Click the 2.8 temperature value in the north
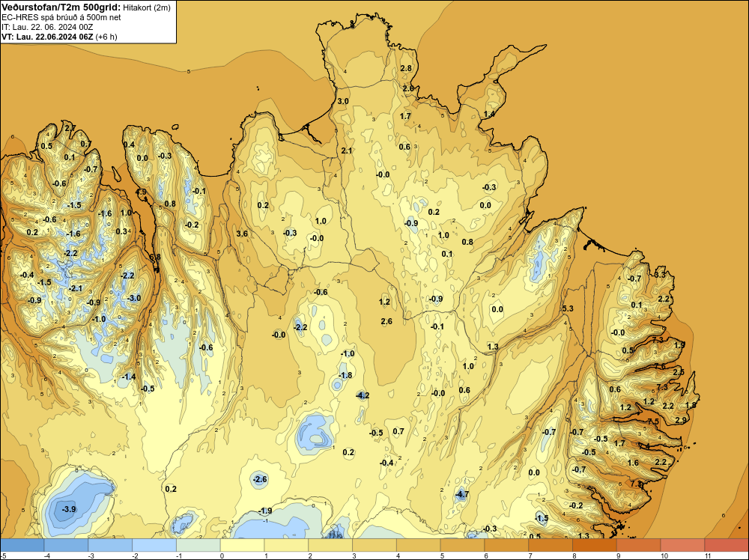749x560 pixels. coord(406,68)
